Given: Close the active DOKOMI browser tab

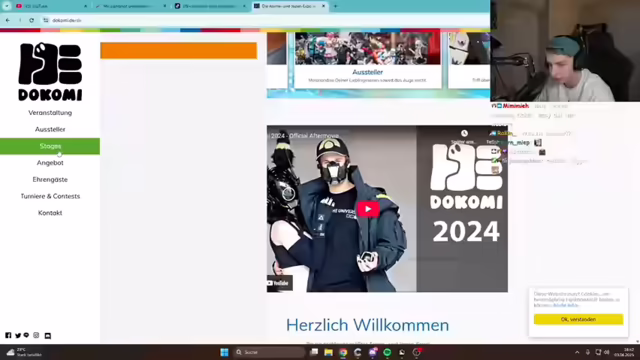Looking at the screenshot, I should coord(323,6).
